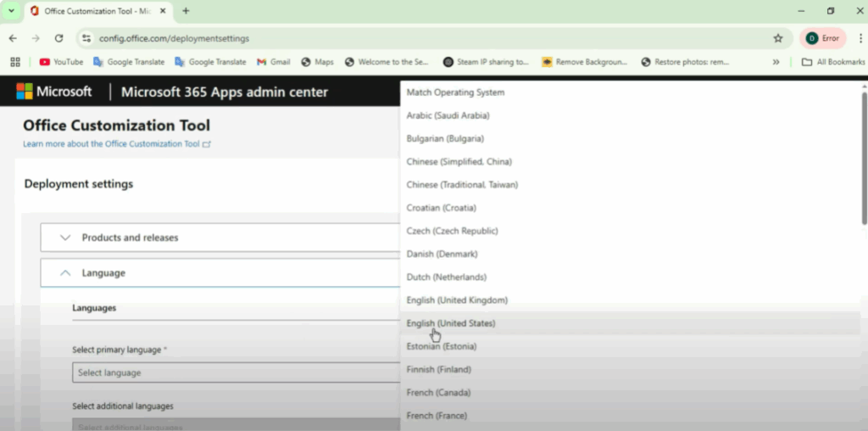
Task: Open the YouTube bookmark
Action: 61,62
